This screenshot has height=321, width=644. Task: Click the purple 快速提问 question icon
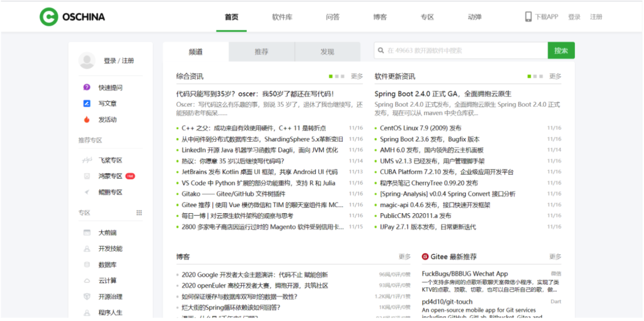pyautogui.click(x=86, y=88)
